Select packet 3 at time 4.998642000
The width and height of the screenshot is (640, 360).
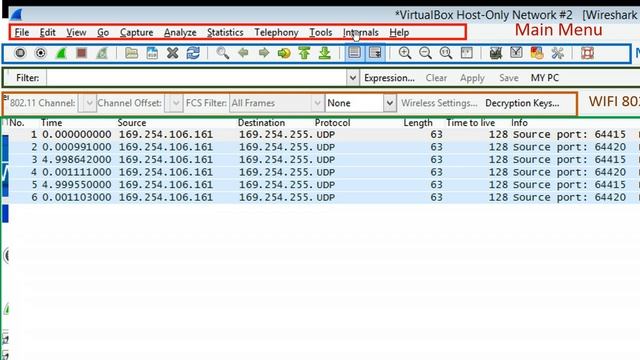[324, 160]
